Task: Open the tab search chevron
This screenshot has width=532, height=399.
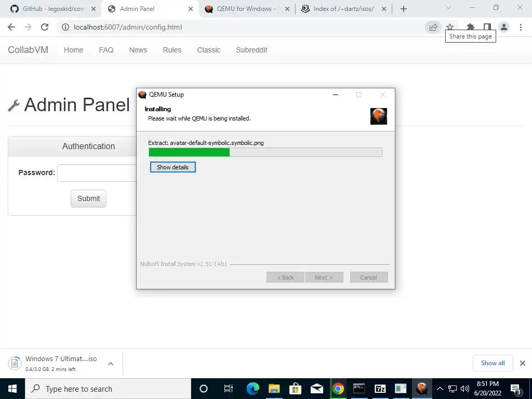Action: coord(448,7)
